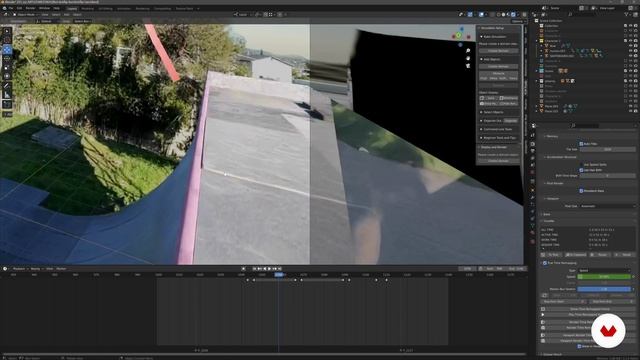Open the Render menu
This screenshot has width=640, height=360.
(30, 8)
